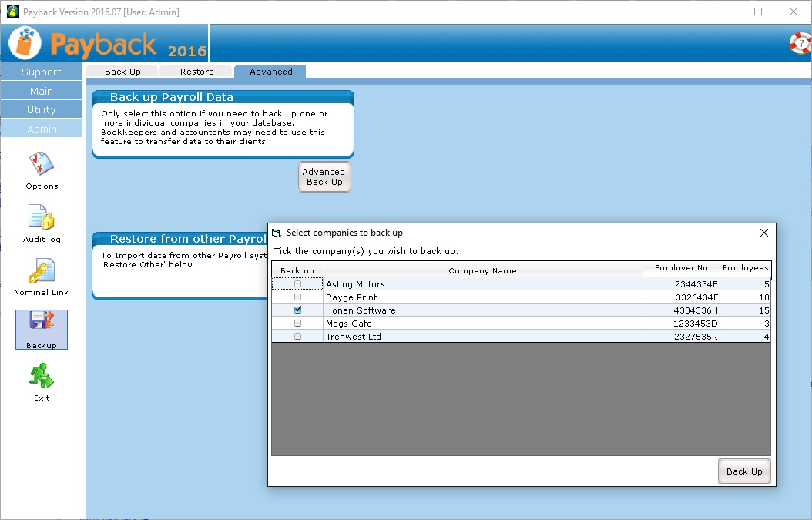Click Back Up button in dialog
The image size is (812, 520).
point(744,471)
